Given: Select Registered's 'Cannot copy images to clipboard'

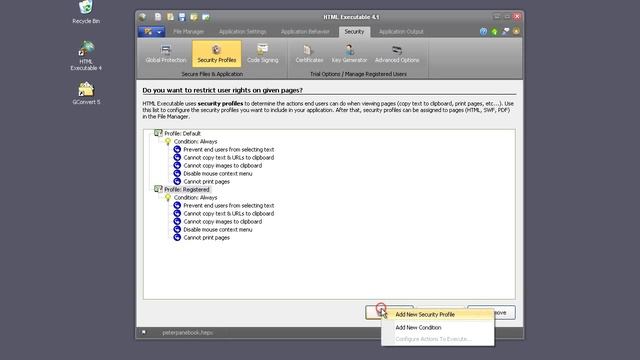Looking at the screenshot, I should coord(222,222).
